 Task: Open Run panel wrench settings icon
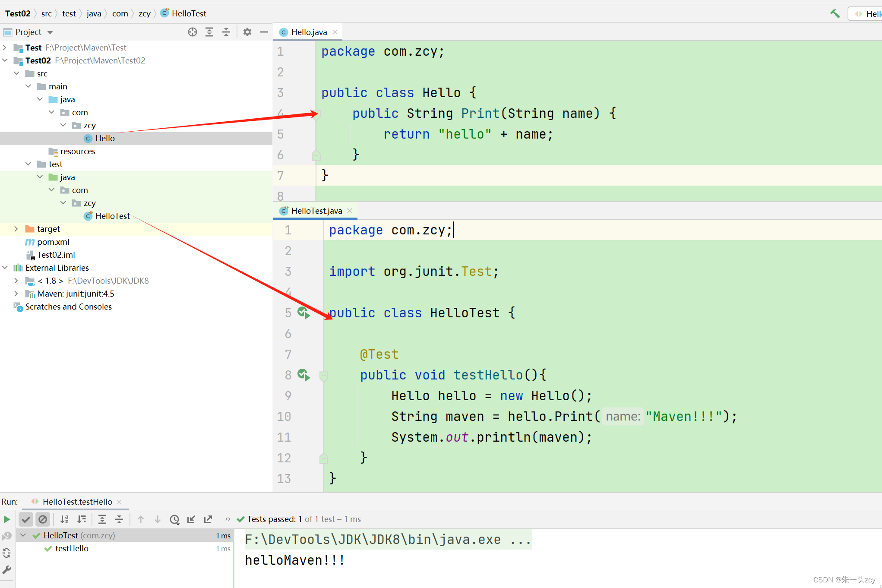(7, 570)
